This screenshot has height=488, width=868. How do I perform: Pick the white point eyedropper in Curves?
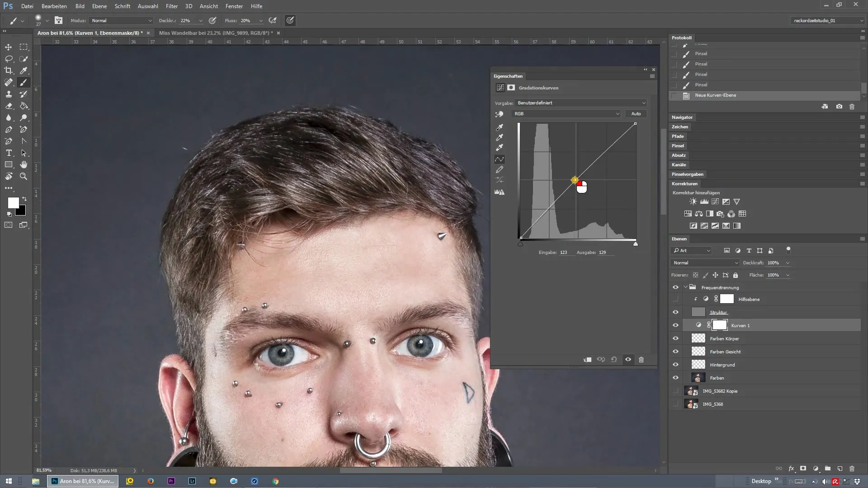tap(500, 148)
